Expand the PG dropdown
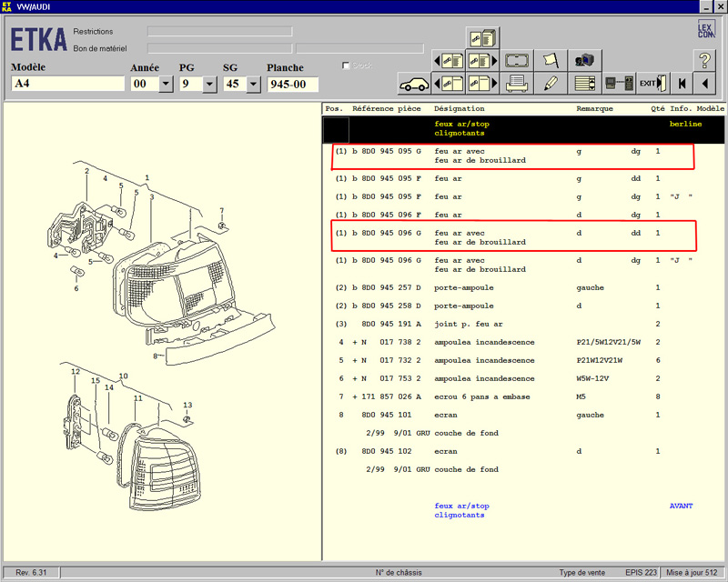The height and width of the screenshot is (582, 728). pos(209,85)
